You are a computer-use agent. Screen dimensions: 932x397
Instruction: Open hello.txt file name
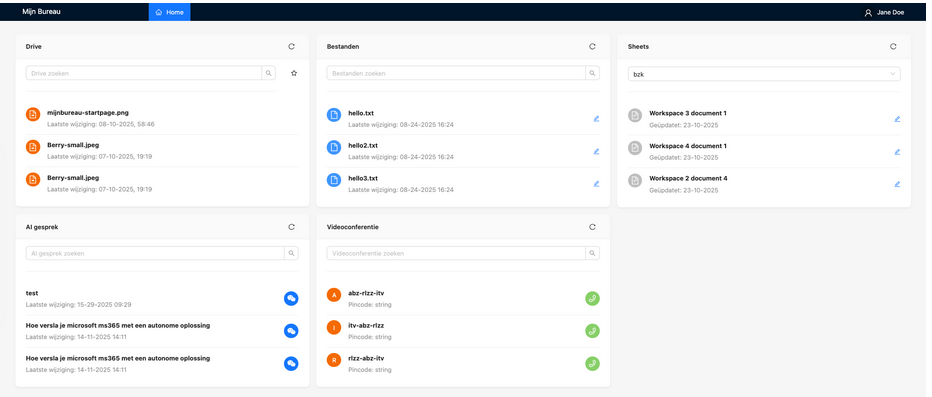tap(361, 113)
